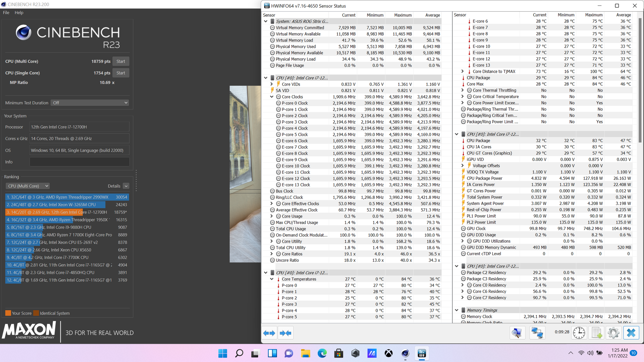Click HWiNFO network computers icon

(537, 333)
